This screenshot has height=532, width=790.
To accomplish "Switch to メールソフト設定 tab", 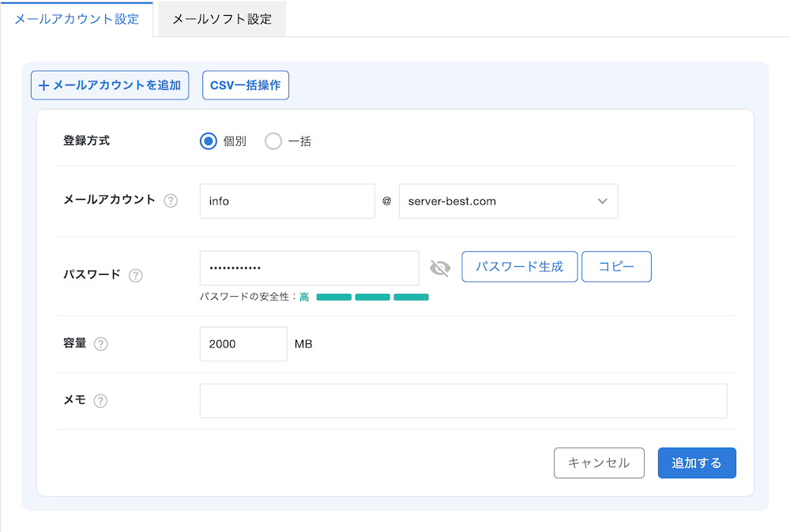I will (222, 19).
